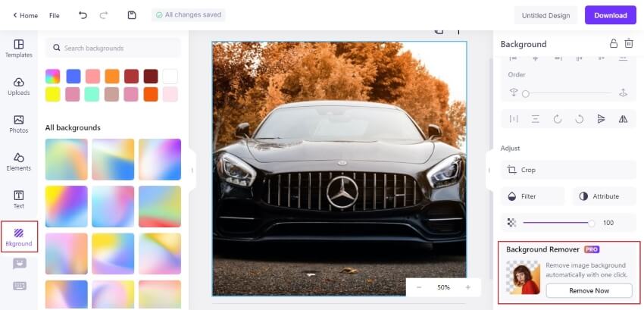The height and width of the screenshot is (310, 644).
Task: Click the magnifier icon in search box
Action: click(x=57, y=48)
